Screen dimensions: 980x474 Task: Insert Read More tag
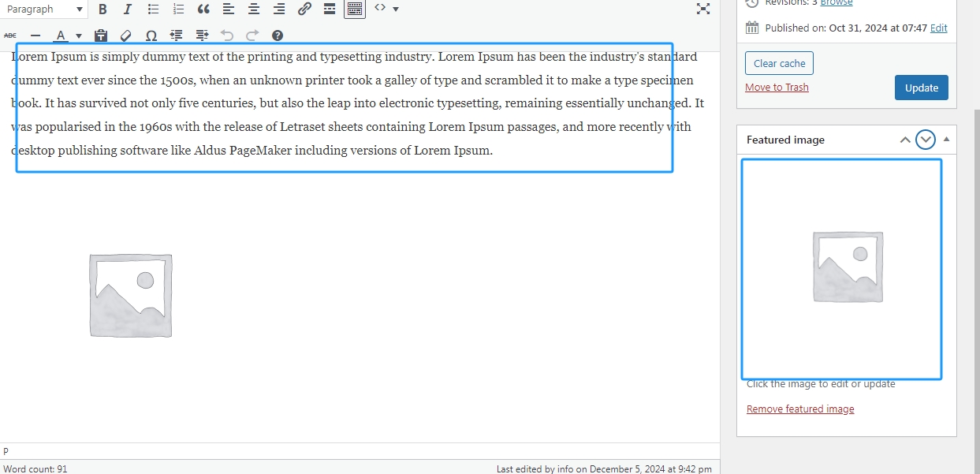tap(330, 9)
